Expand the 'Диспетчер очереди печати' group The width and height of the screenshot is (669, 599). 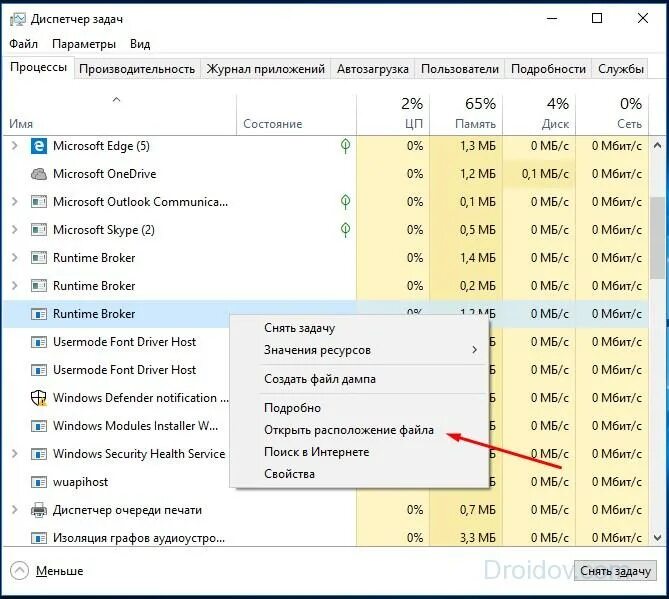click(15, 510)
